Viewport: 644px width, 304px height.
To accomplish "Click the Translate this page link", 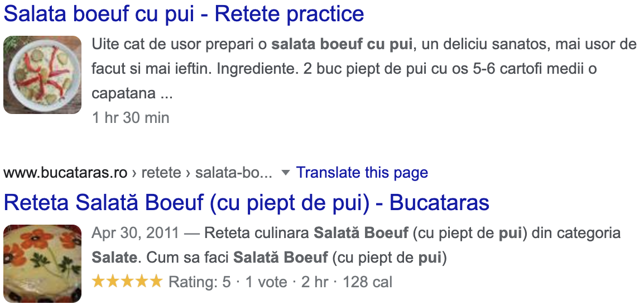I will (x=362, y=172).
